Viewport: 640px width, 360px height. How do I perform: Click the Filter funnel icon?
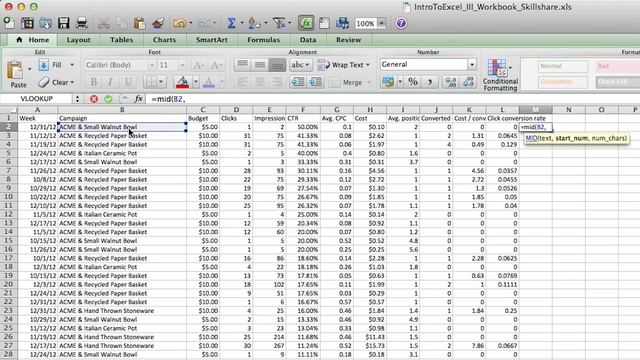click(279, 23)
